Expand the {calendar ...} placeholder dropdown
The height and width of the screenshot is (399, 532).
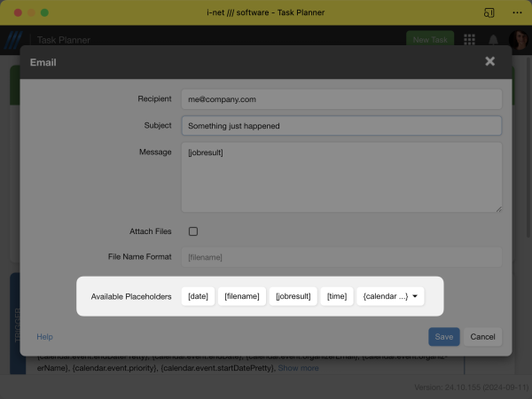390,296
